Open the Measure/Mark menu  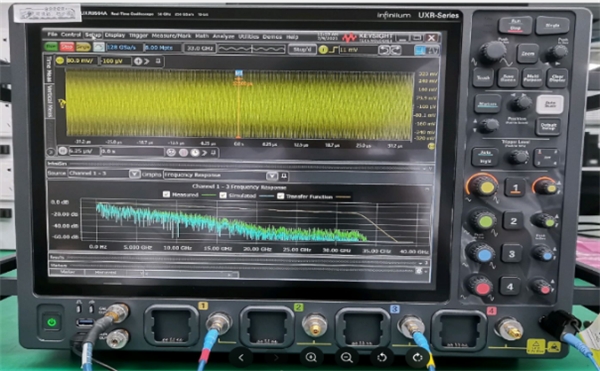[x=171, y=36]
